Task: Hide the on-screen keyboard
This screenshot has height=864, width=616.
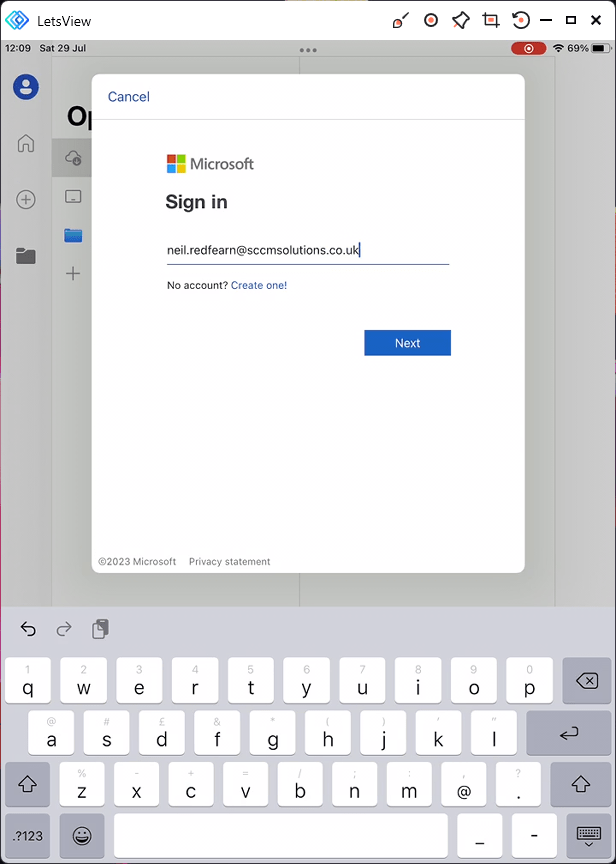Action: [588, 836]
